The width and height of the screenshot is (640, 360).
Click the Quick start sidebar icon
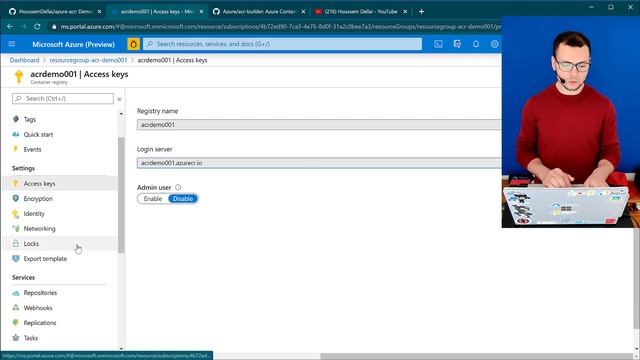[16, 134]
